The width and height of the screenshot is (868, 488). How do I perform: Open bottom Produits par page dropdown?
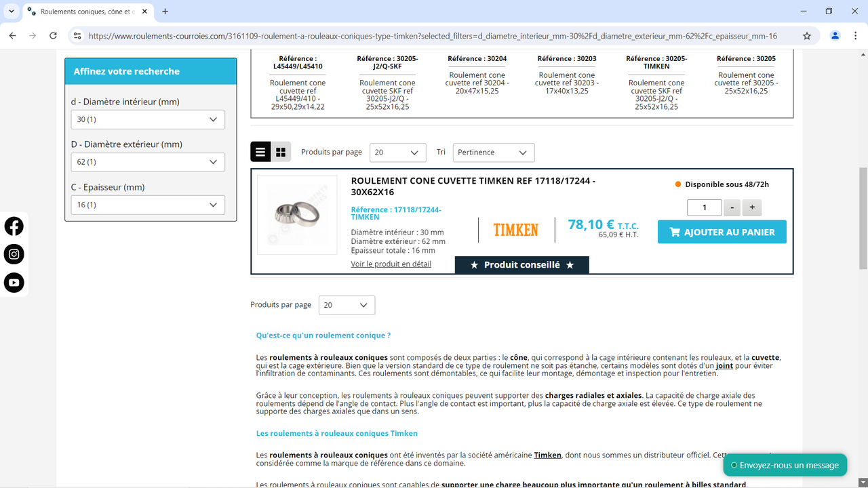pos(347,305)
